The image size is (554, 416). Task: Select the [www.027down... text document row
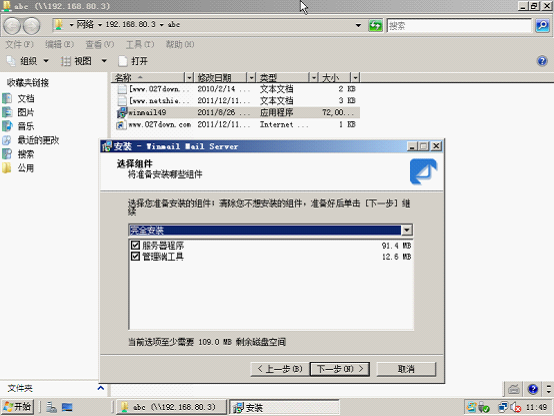(x=237, y=89)
